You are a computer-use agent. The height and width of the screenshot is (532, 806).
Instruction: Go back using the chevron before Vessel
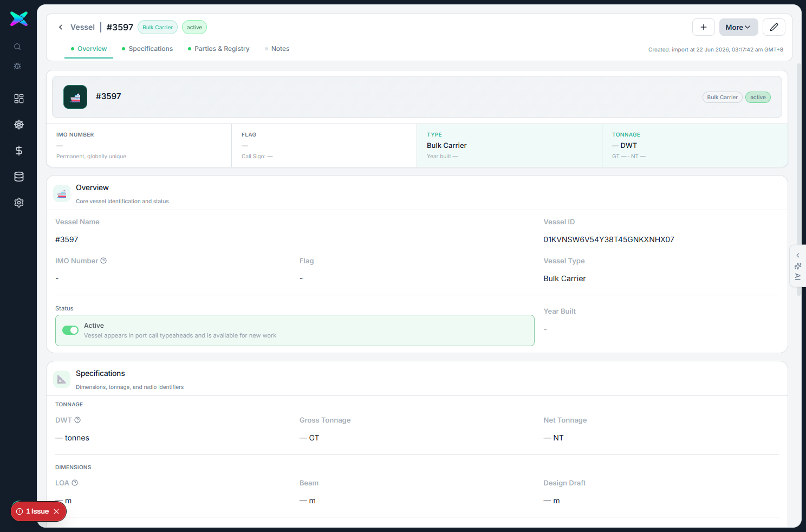tap(61, 27)
